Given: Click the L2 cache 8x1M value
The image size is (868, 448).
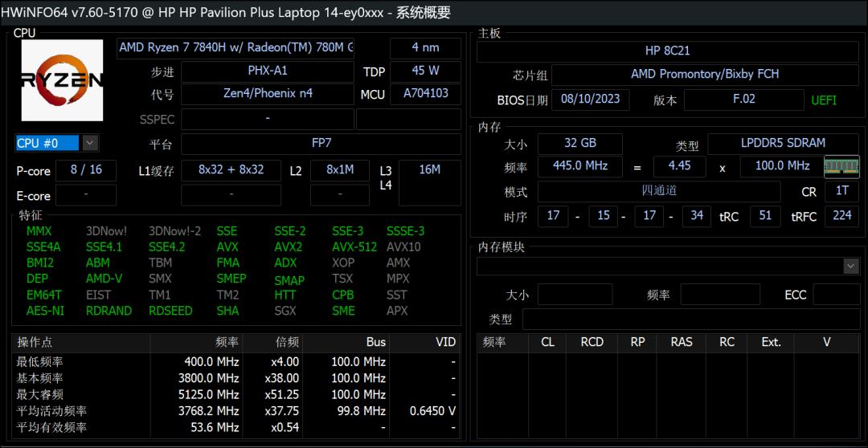Looking at the screenshot, I should pyautogui.click(x=340, y=170).
